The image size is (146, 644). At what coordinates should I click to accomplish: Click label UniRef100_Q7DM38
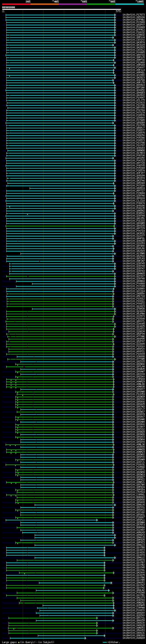tap(134, 308)
